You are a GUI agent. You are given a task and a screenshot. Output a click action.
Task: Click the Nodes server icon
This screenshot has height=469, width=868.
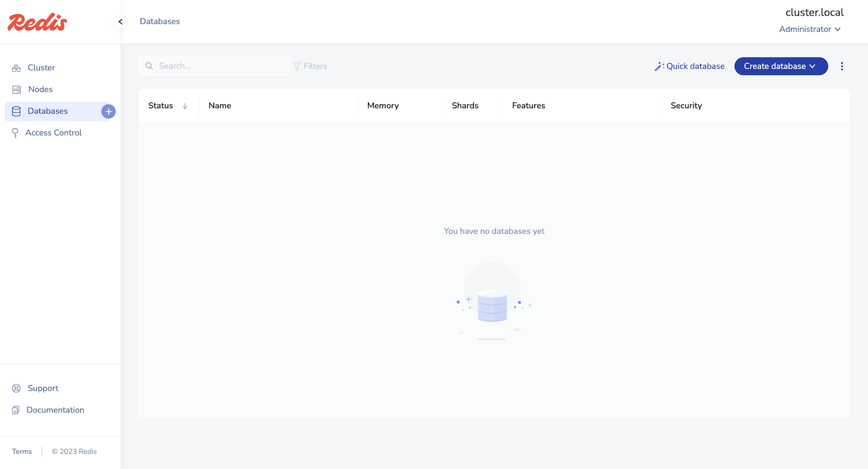[16, 90]
